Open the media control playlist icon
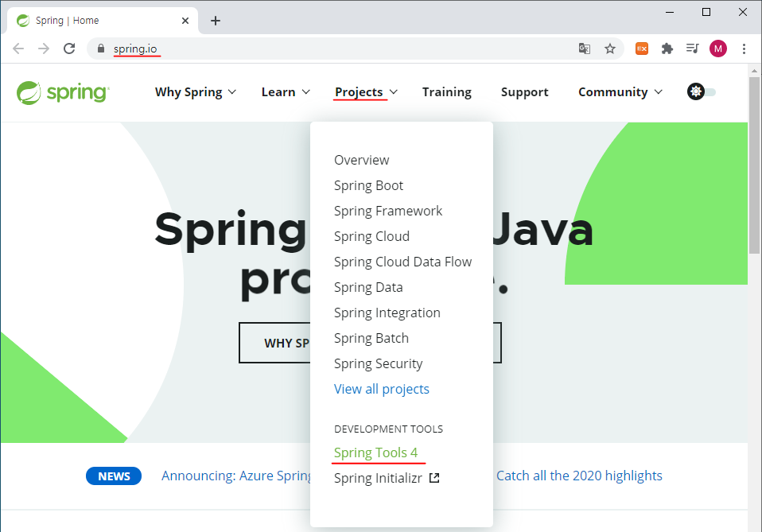This screenshot has width=762, height=532. coord(693,49)
